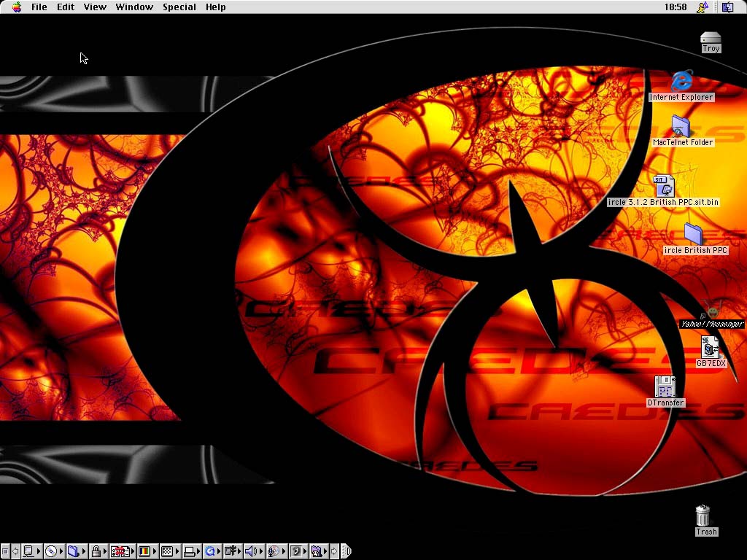Open the sound volume speaker Control Strip module

(254, 551)
